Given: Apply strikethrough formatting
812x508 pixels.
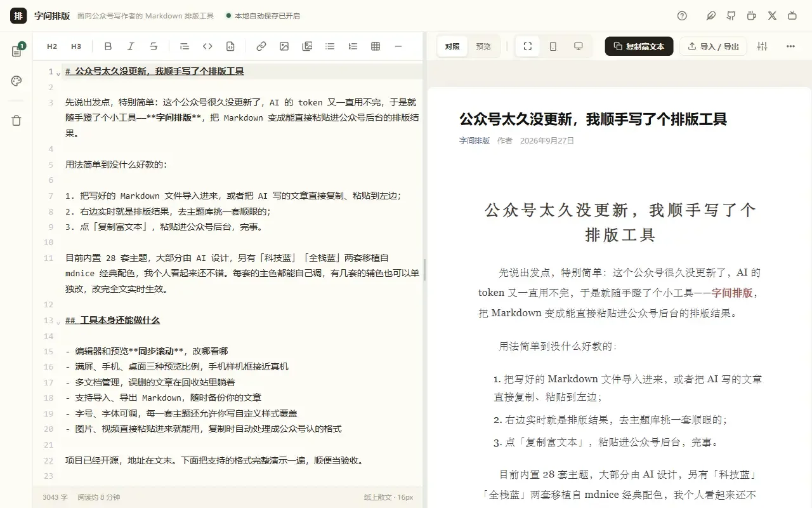Looking at the screenshot, I should 154,46.
